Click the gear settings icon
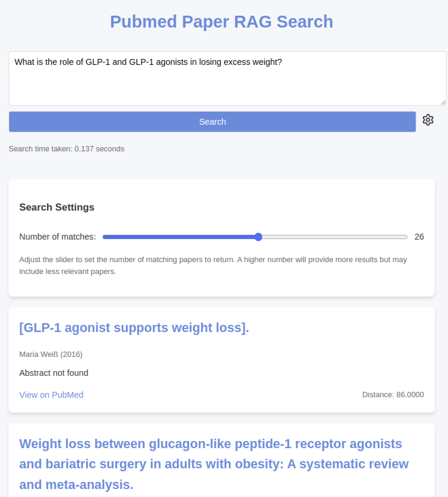Screen dimensions: 448x497 (428, 120)
